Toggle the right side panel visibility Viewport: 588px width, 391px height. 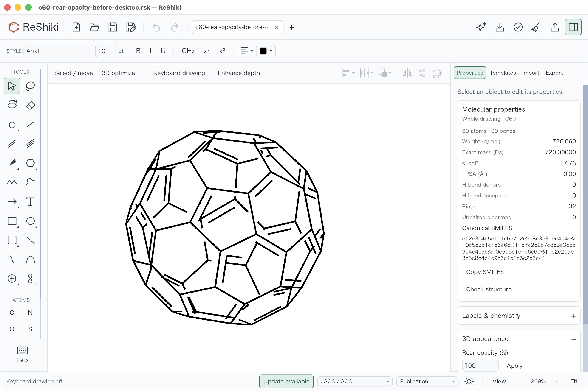click(573, 27)
